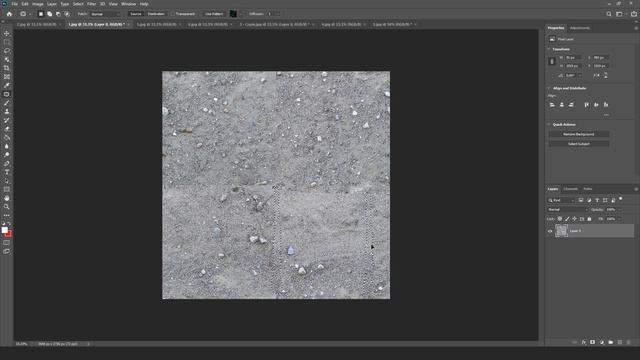
Task: Open the Opacity slider arrow
Action: coord(620,210)
